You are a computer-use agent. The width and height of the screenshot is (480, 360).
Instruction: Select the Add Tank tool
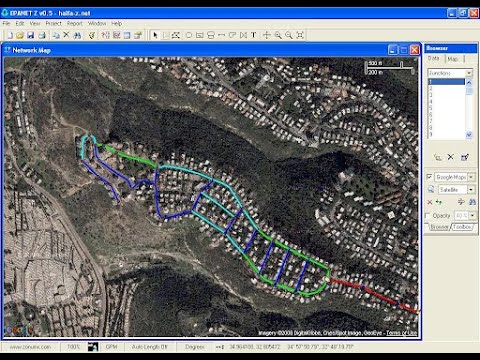211,35
